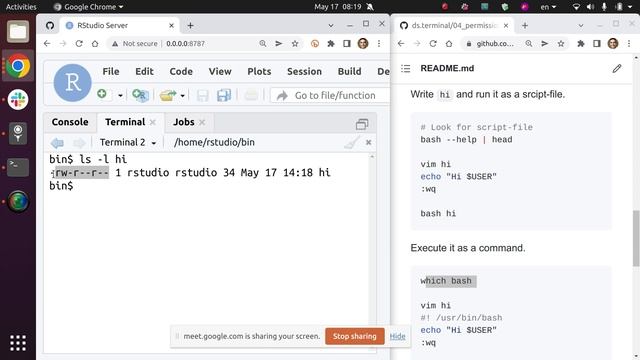Screen dimensions: 640x360
Task: Bookmark the RStudio Server page star icon
Action: click(x=295, y=44)
